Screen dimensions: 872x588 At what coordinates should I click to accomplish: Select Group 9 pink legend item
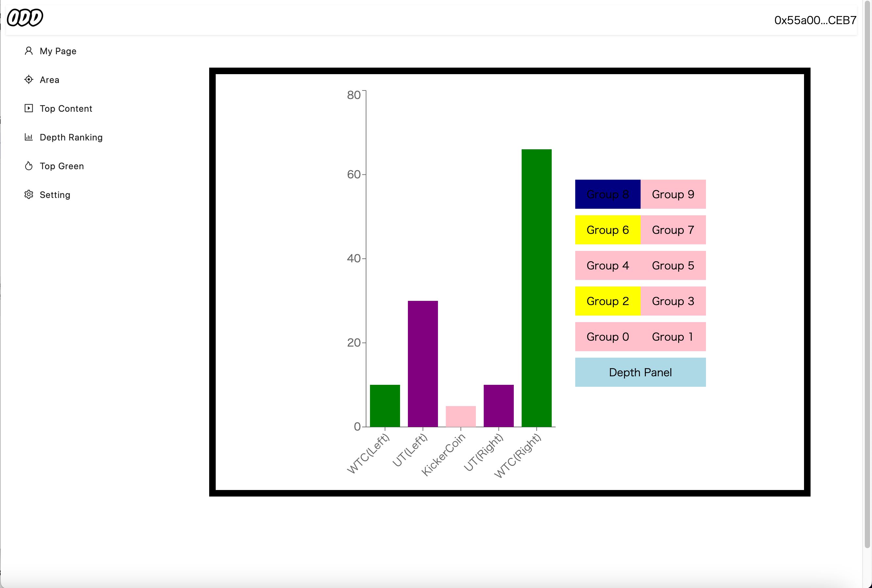click(x=672, y=194)
